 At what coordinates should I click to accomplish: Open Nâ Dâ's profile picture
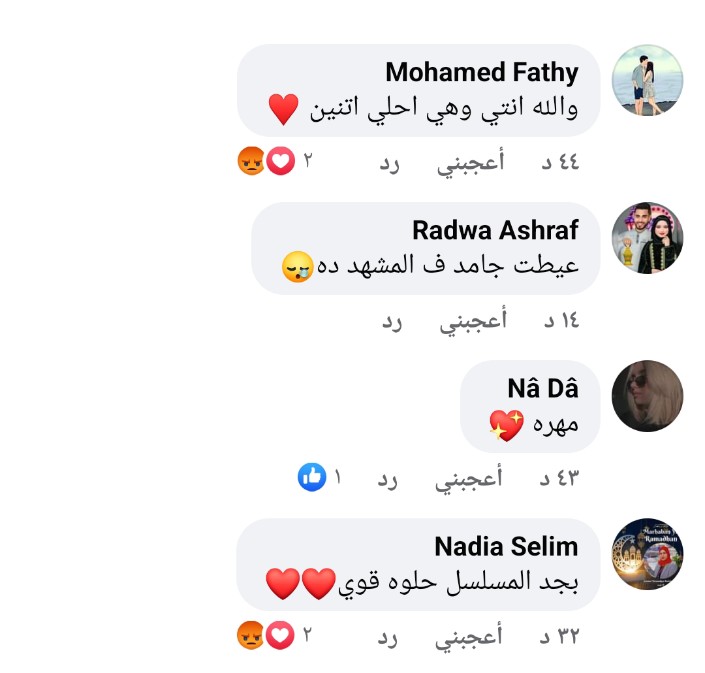(647, 396)
